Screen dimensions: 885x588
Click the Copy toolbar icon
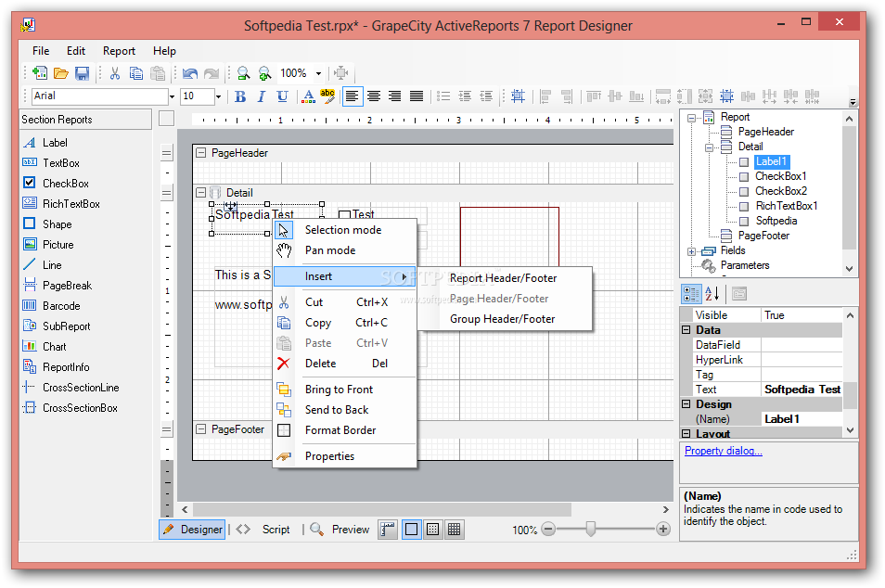point(136,73)
